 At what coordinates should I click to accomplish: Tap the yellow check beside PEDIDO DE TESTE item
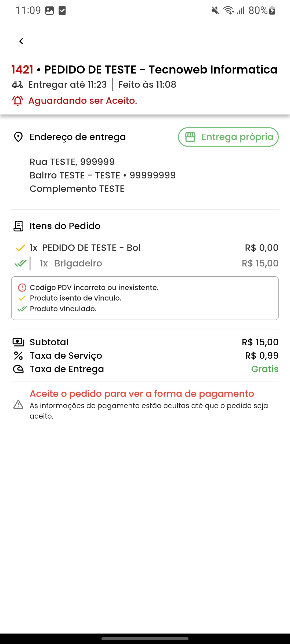pos(20,248)
